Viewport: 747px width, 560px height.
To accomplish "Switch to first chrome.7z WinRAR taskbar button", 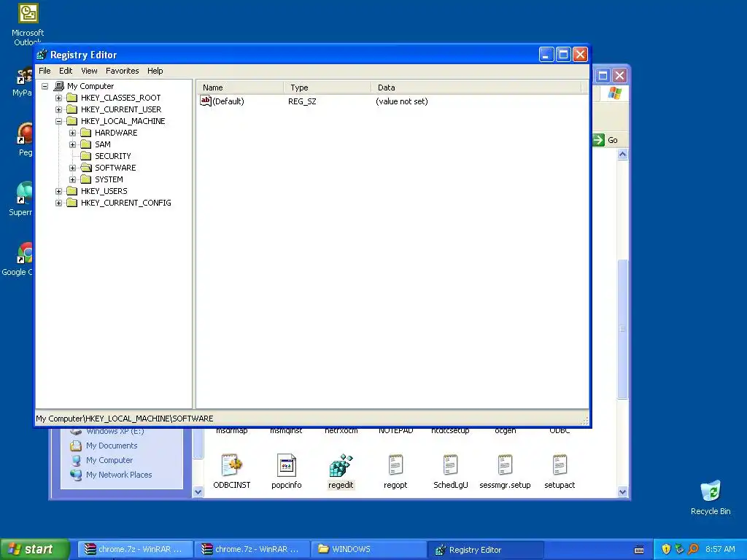I will (x=136, y=549).
